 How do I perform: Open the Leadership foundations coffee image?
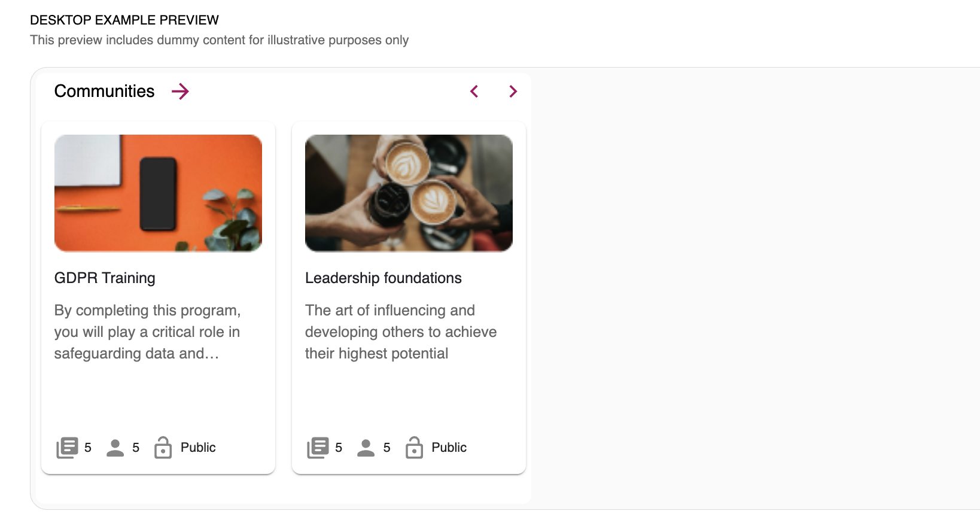409,193
